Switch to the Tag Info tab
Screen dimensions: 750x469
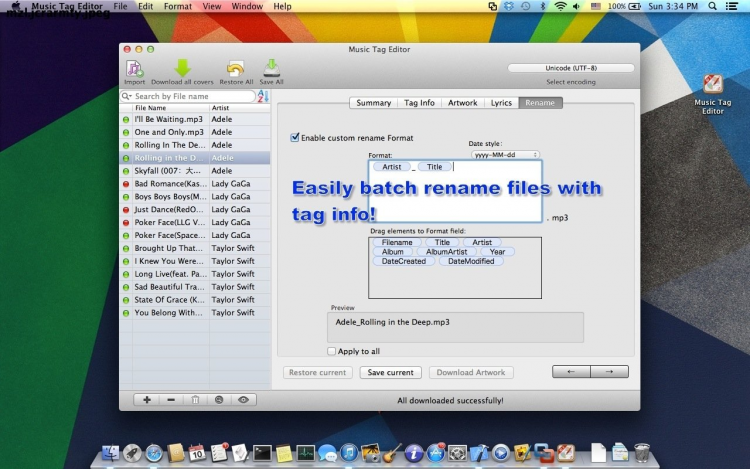point(419,103)
